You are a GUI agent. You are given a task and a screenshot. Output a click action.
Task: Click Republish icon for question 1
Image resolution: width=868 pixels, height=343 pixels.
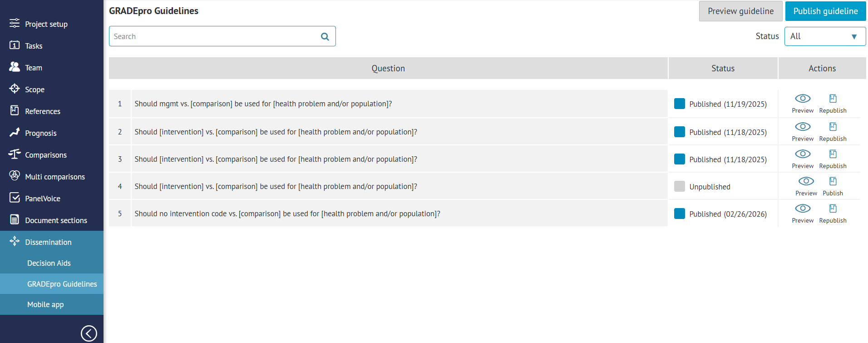point(833,99)
